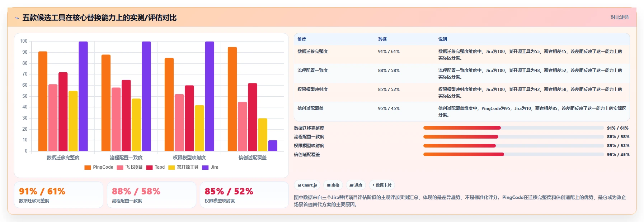Click table value 85% / 52%
Screen dimensions: 644x222
(389, 90)
